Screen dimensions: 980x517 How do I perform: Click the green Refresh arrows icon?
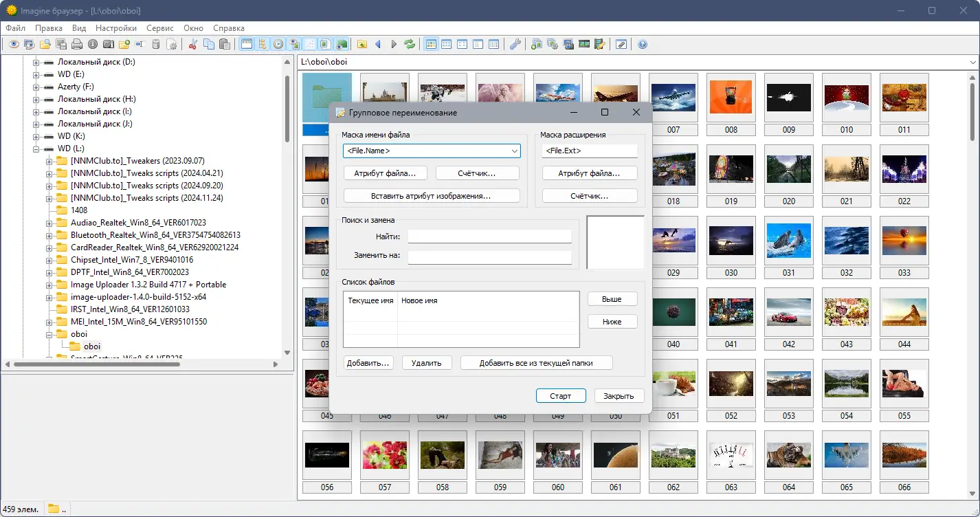[410, 44]
